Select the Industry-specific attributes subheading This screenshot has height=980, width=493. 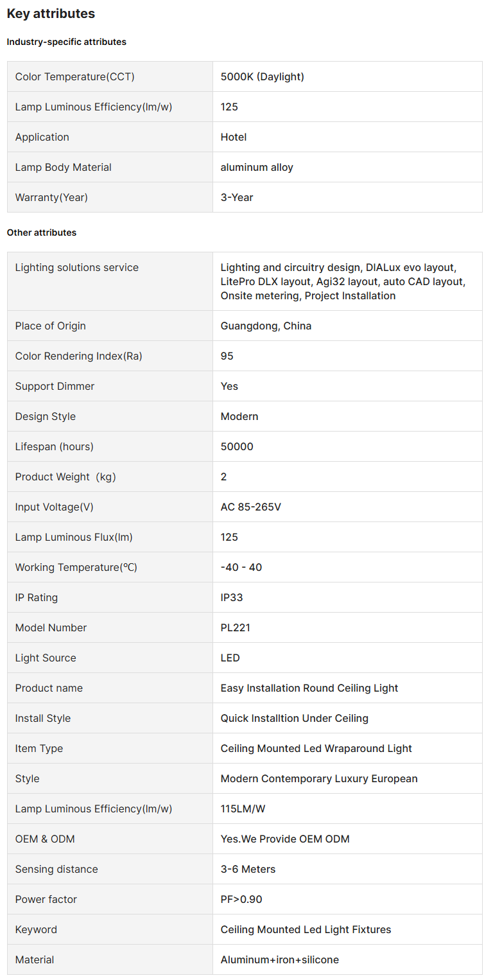(x=67, y=42)
